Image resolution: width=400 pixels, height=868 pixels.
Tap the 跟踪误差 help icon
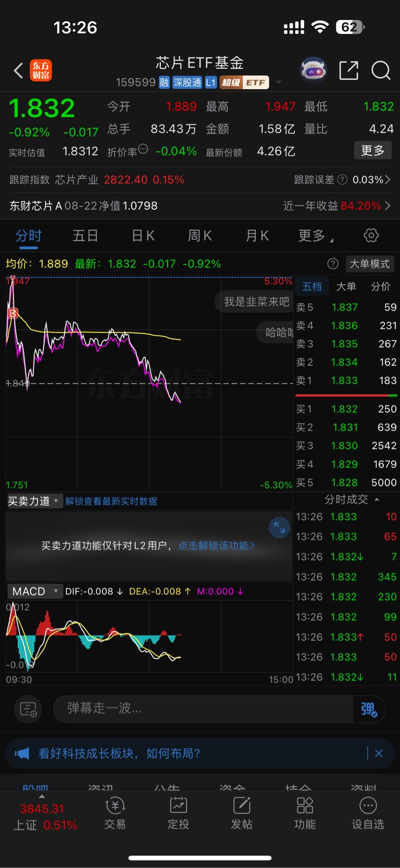click(x=342, y=180)
